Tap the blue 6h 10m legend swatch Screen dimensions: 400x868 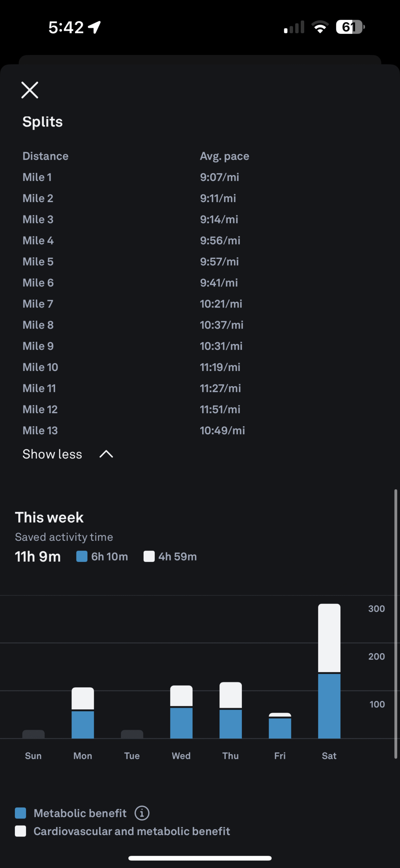82,556
